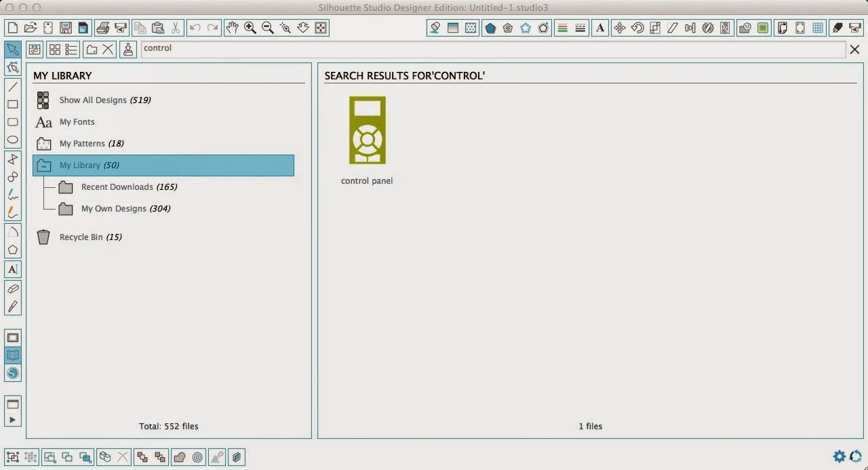868x470 pixels.
Task: Select the Draw a Line tool
Action: (12, 87)
